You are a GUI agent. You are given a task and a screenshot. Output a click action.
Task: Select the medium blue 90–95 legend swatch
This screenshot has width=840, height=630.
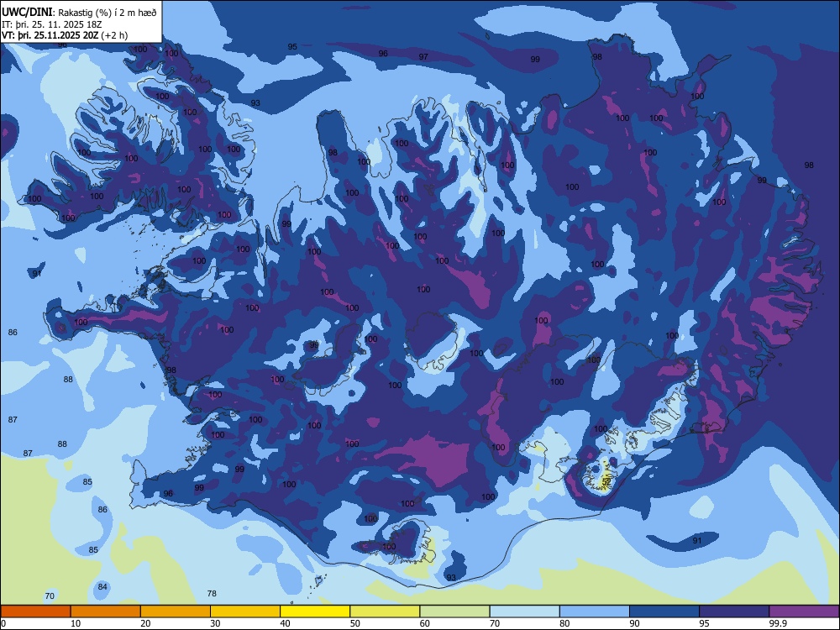click(x=664, y=612)
